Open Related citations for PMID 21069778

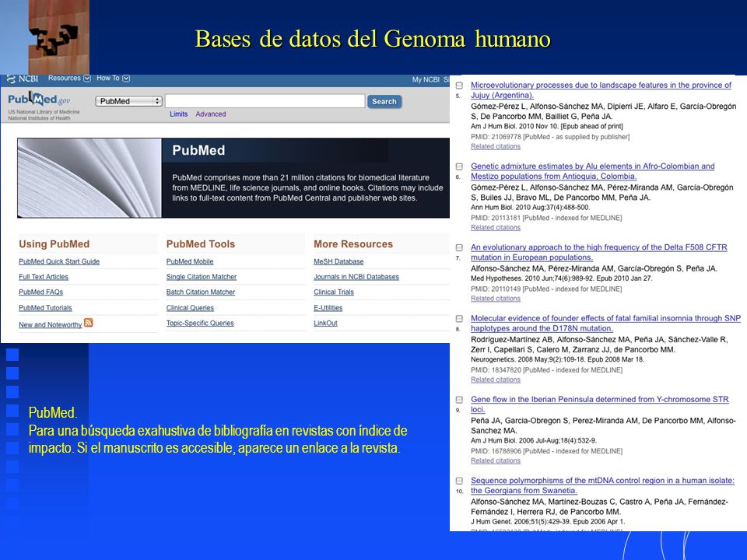point(496,147)
